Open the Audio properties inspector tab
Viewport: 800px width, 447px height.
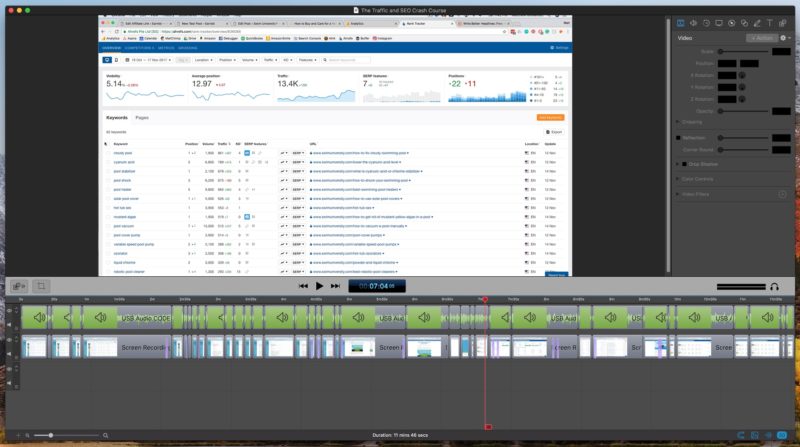693,23
